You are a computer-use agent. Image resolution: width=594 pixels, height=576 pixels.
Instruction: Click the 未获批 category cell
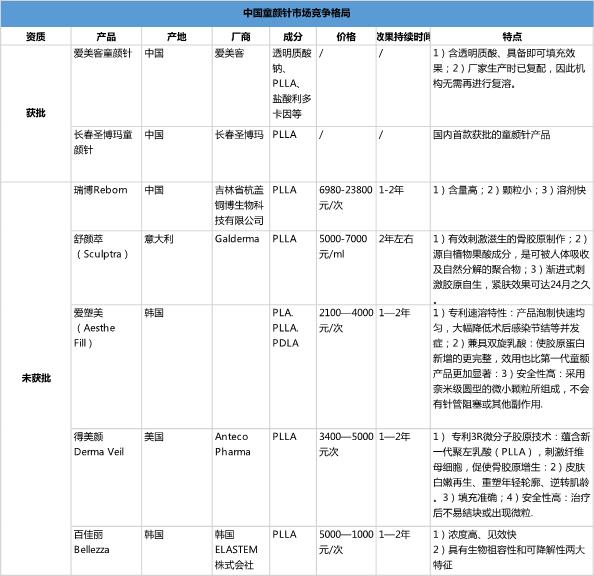coord(36,378)
